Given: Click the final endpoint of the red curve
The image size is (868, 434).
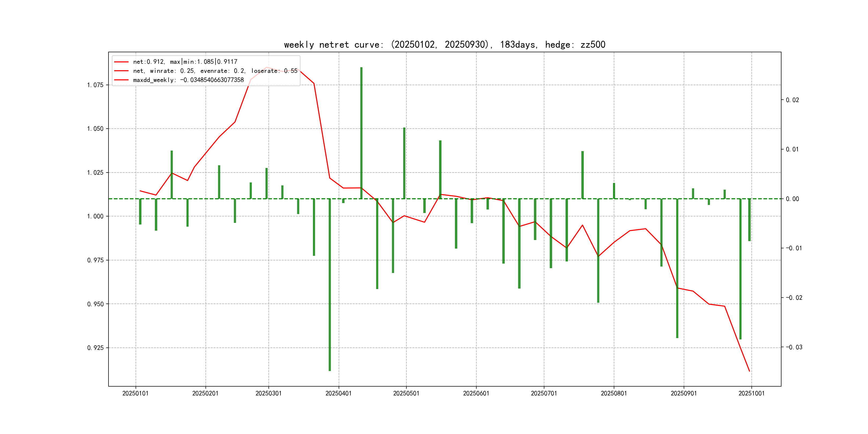Looking at the screenshot, I should [749, 371].
